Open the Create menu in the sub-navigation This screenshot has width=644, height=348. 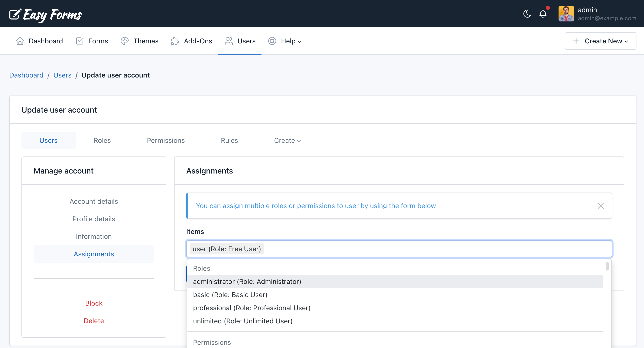[x=287, y=140]
